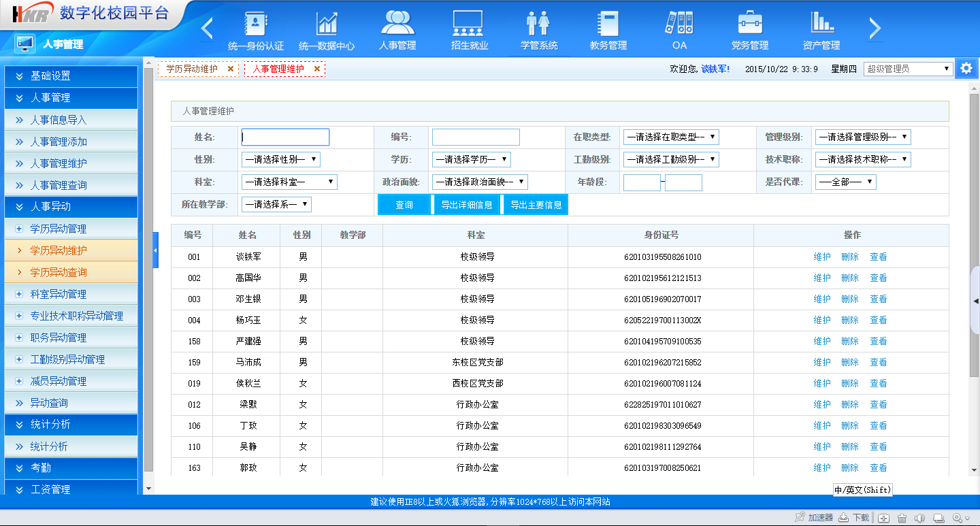This screenshot has height=526, width=980.
Task: Open the 请选择科室 dropdown
Action: click(289, 182)
